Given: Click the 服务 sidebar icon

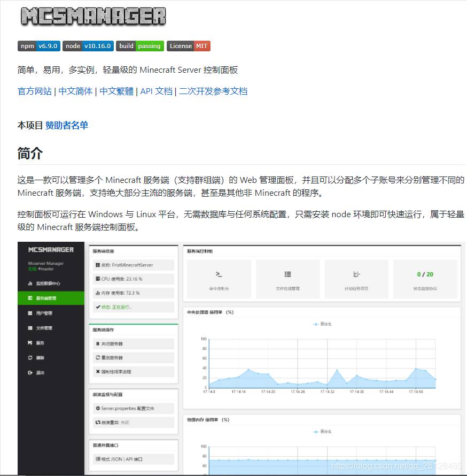Looking at the screenshot, I should coord(30,343).
